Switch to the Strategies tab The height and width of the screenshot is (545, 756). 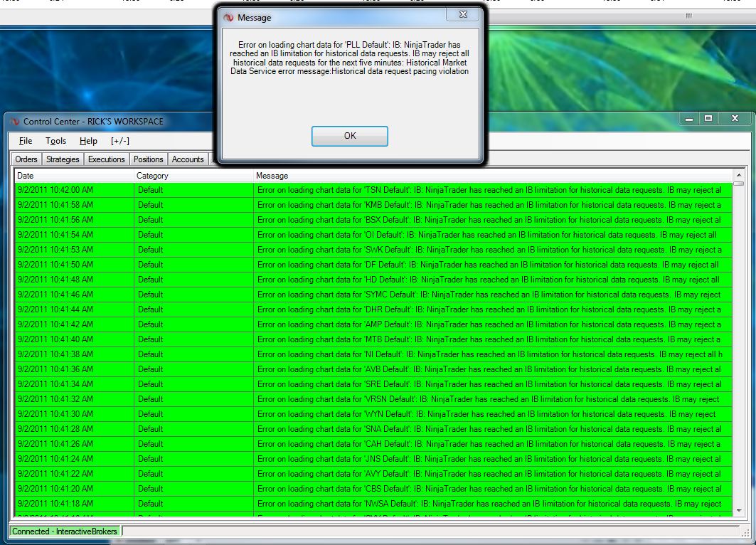tap(63, 159)
